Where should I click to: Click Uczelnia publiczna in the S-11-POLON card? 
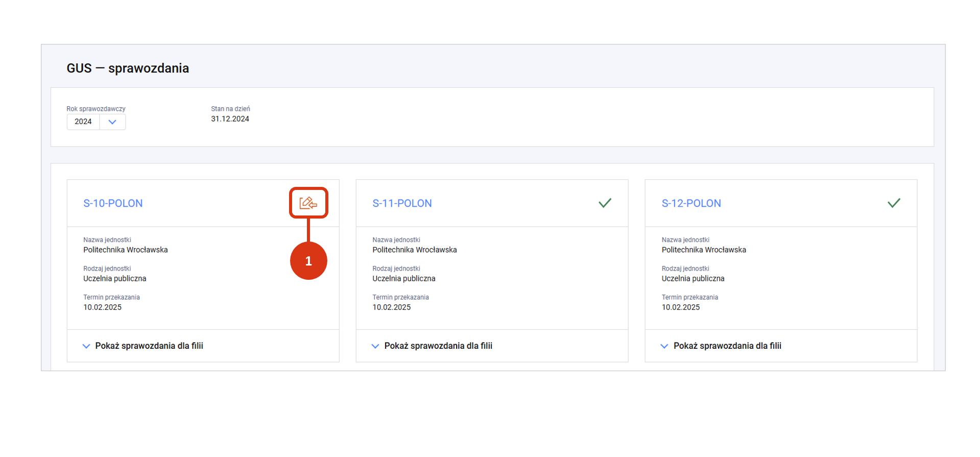point(404,279)
